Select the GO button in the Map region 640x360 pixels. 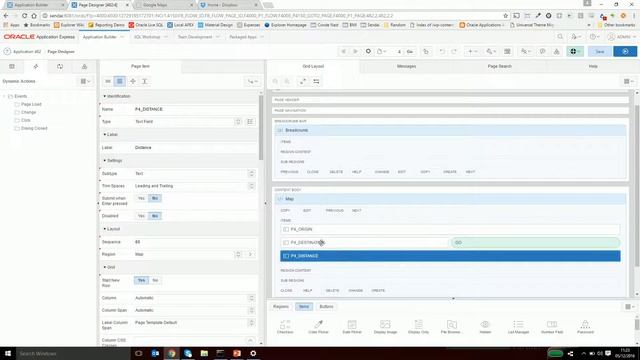coord(535,242)
